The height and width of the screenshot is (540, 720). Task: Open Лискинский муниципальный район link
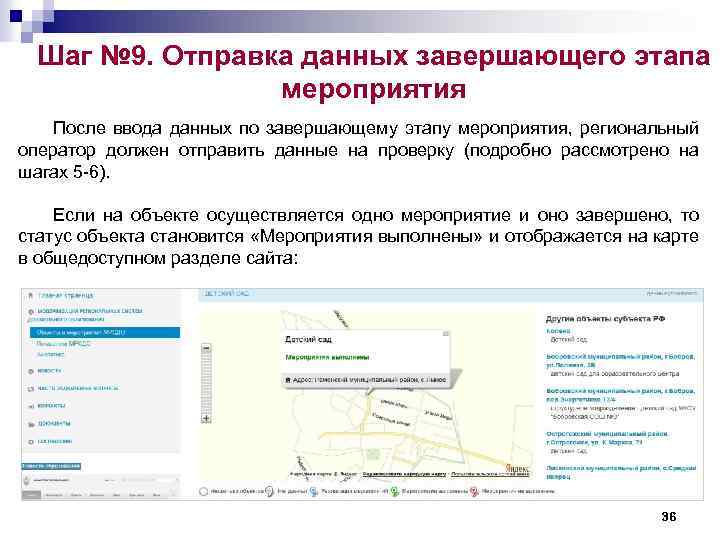pos(621,472)
